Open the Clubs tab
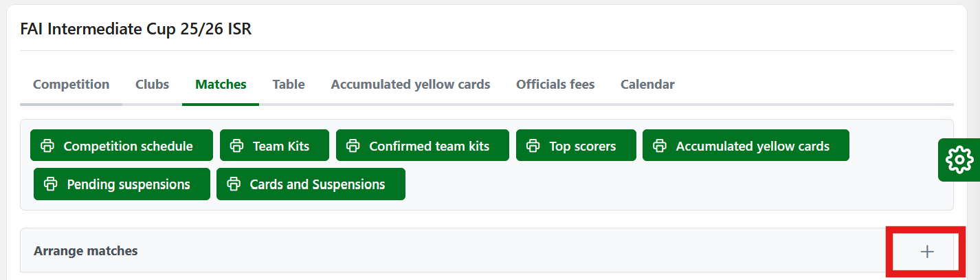Screen dimensions: 980x280 pos(152,85)
